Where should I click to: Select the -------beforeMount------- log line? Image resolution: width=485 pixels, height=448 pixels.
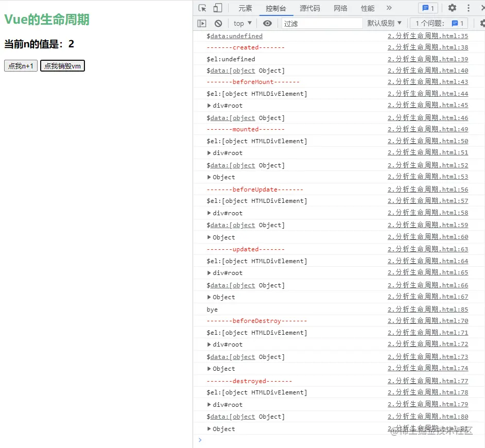click(x=253, y=82)
